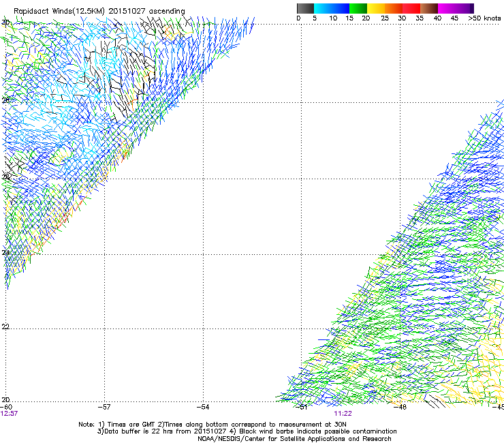504x443 pixels.
Task: Click the orange 25-30 knots legend segment
Action: point(394,8)
